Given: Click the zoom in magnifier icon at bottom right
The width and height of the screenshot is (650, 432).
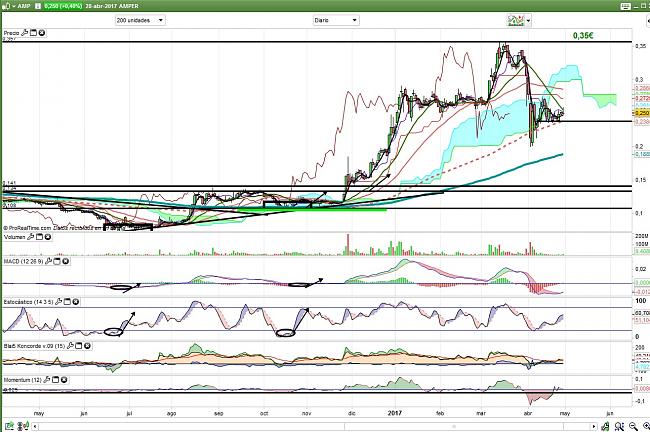Looking at the screenshot, I should click(x=646, y=426).
